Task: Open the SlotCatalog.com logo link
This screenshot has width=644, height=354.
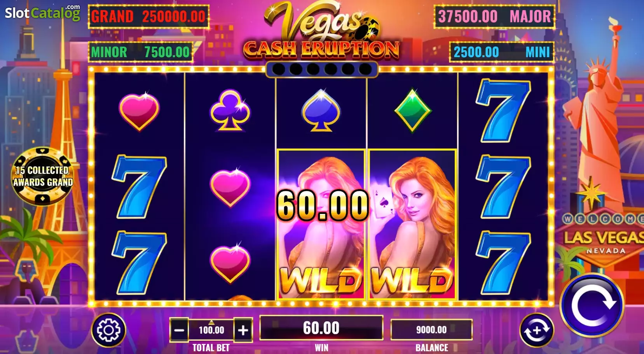Action: tap(42, 12)
